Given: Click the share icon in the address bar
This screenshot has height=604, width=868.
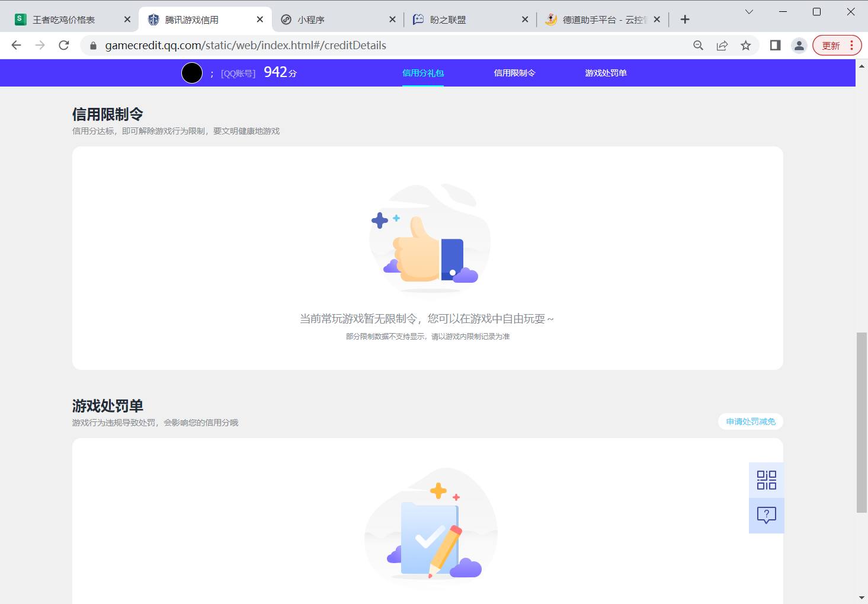Looking at the screenshot, I should pos(722,45).
